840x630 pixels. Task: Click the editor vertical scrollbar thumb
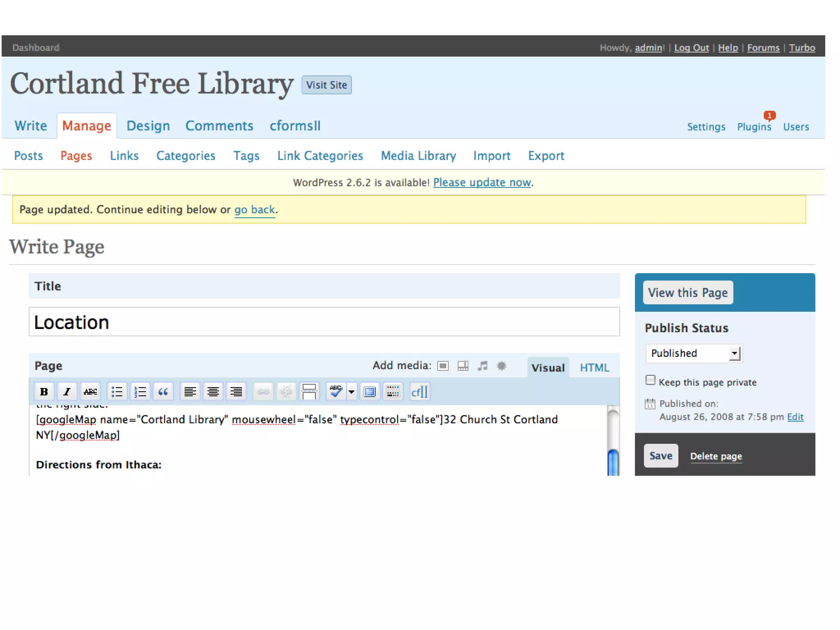point(613,463)
